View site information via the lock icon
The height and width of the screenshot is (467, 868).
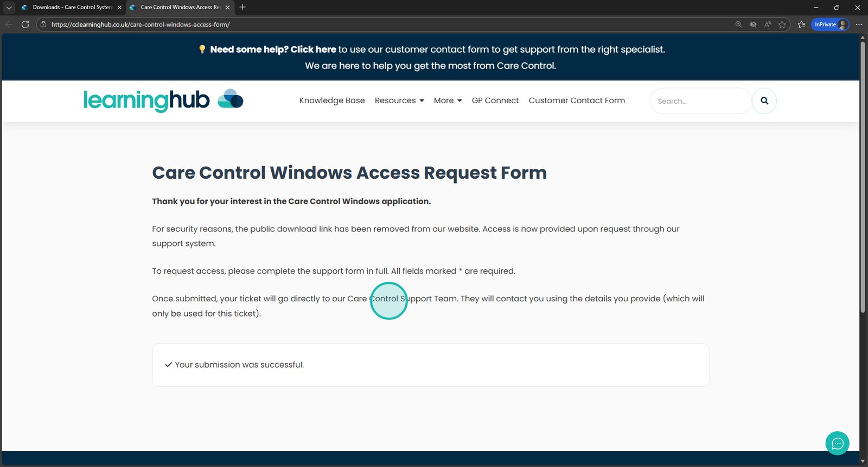coord(43,24)
